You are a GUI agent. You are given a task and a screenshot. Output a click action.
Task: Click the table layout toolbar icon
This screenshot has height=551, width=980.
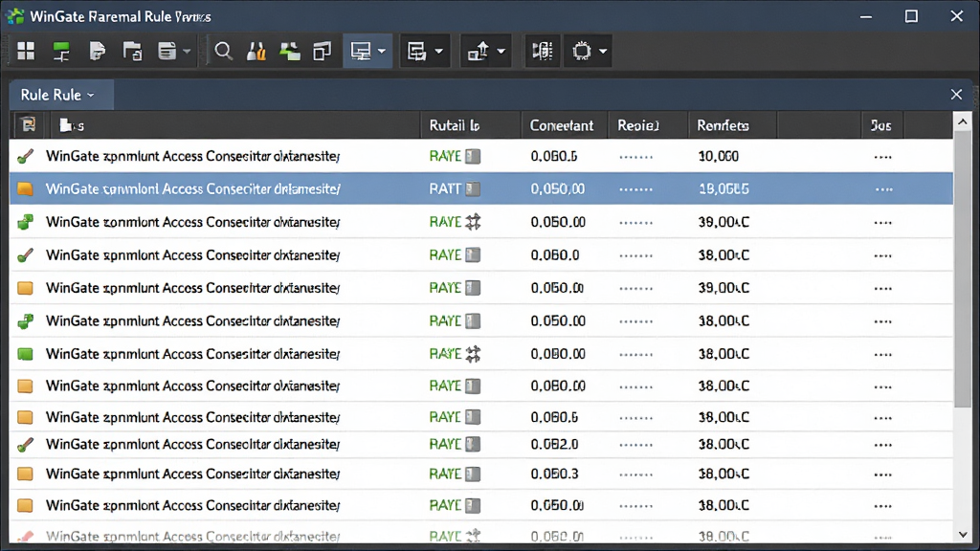[x=416, y=52]
